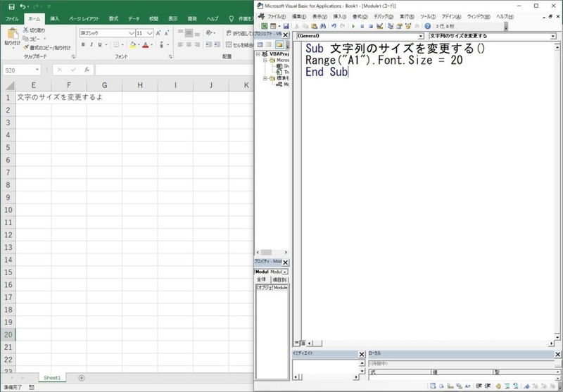Click the Project Explorer icon in VBA toolbar
Viewport: 563px width, 392px height.
tap(391, 26)
